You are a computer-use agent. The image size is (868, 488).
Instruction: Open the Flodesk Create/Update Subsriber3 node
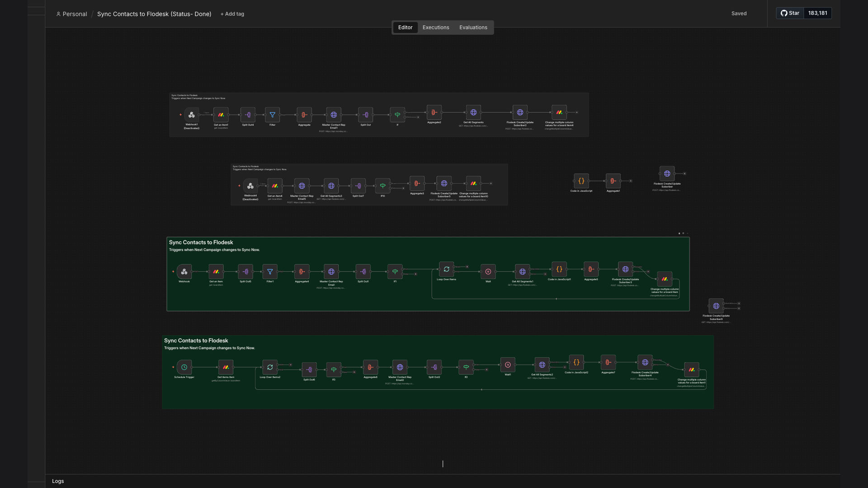tap(625, 269)
